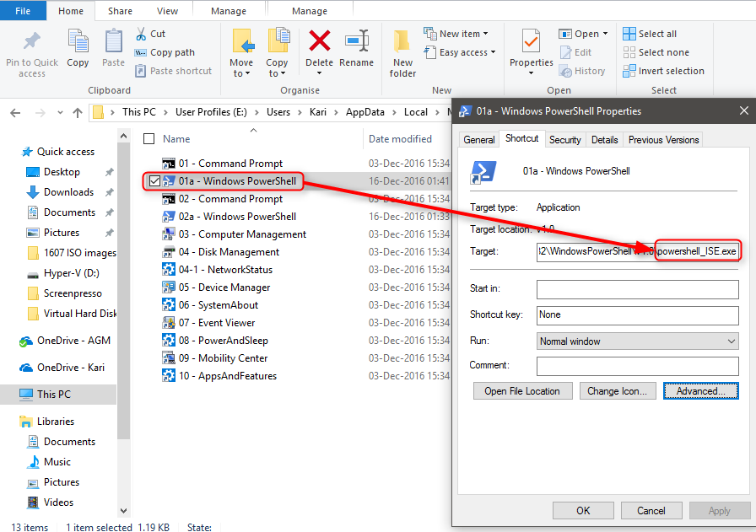Click the red Delete X icon
Image resolution: width=756 pixels, height=532 pixels.
[319, 41]
